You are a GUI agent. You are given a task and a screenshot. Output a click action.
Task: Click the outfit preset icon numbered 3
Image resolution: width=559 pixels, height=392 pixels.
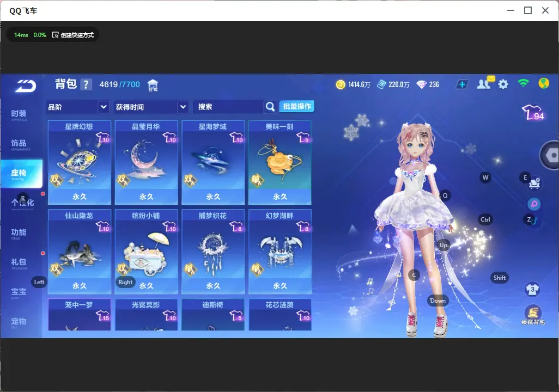(533, 289)
